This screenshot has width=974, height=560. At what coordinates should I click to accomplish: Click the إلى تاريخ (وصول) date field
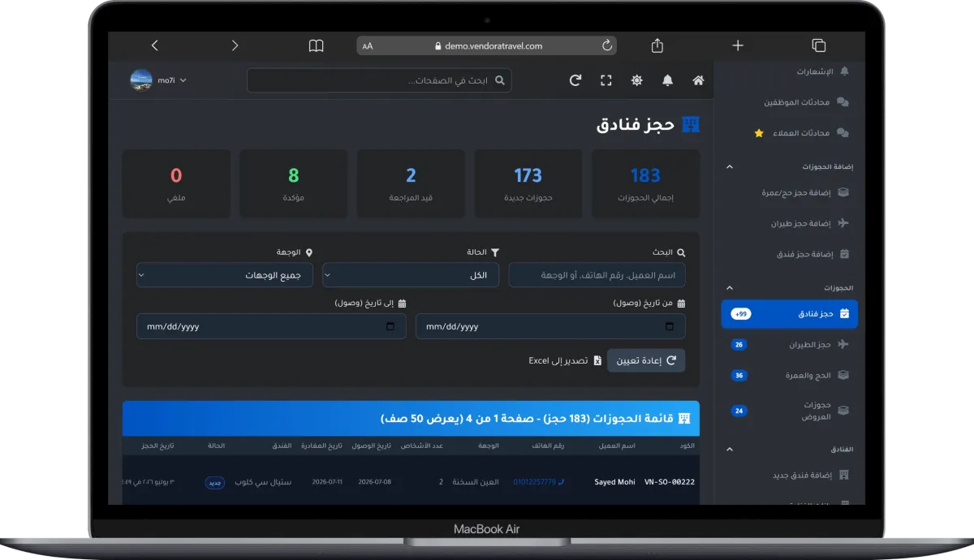(x=271, y=326)
